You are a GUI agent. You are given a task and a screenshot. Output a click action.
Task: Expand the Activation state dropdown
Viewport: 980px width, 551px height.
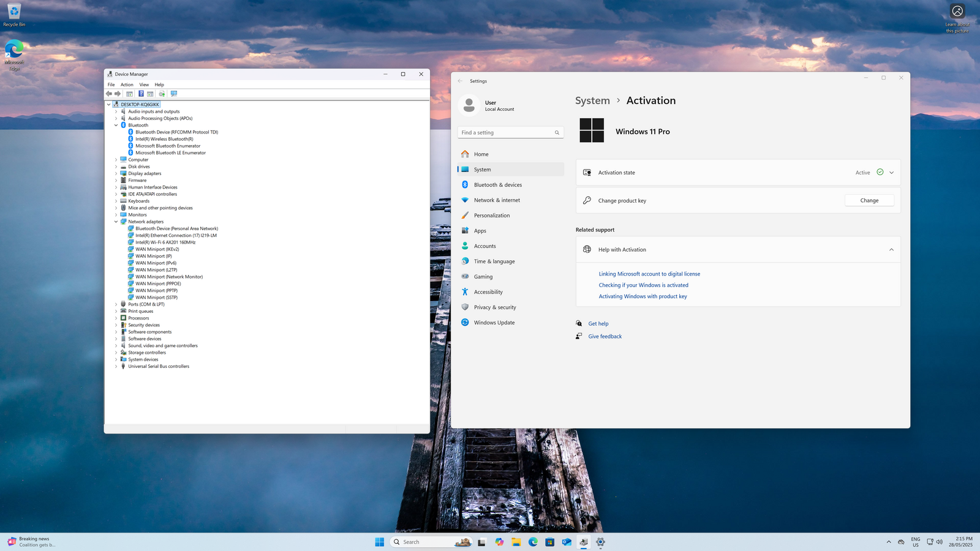[x=891, y=173]
